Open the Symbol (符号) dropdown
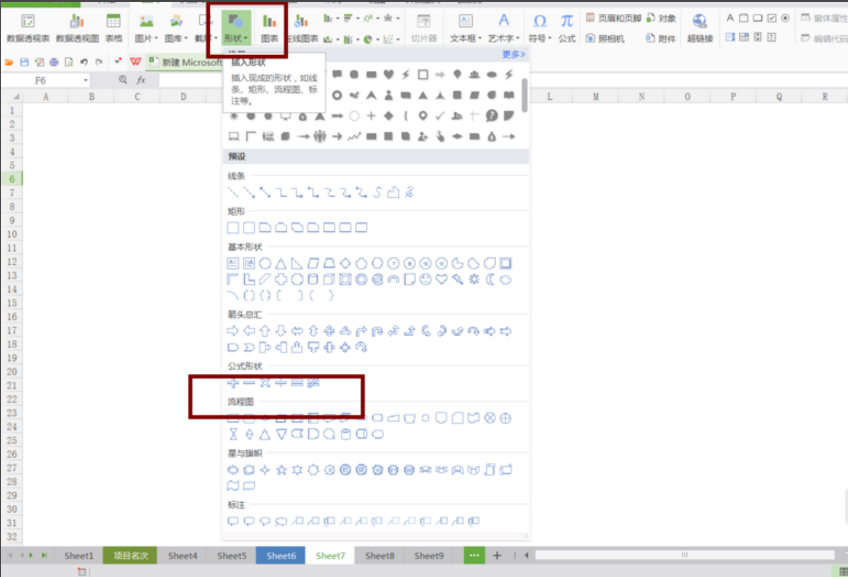This screenshot has width=848, height=577. tap(539, 28)
